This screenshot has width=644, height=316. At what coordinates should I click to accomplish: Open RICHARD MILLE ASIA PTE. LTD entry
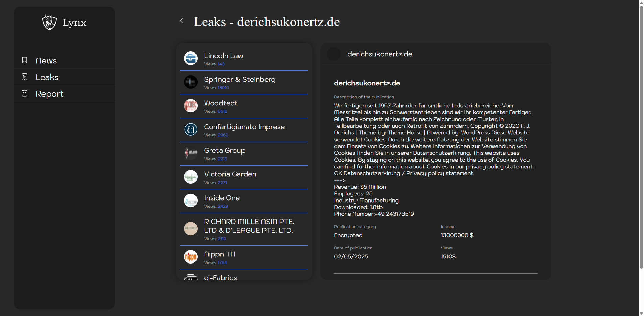click(x=249, y=226)
